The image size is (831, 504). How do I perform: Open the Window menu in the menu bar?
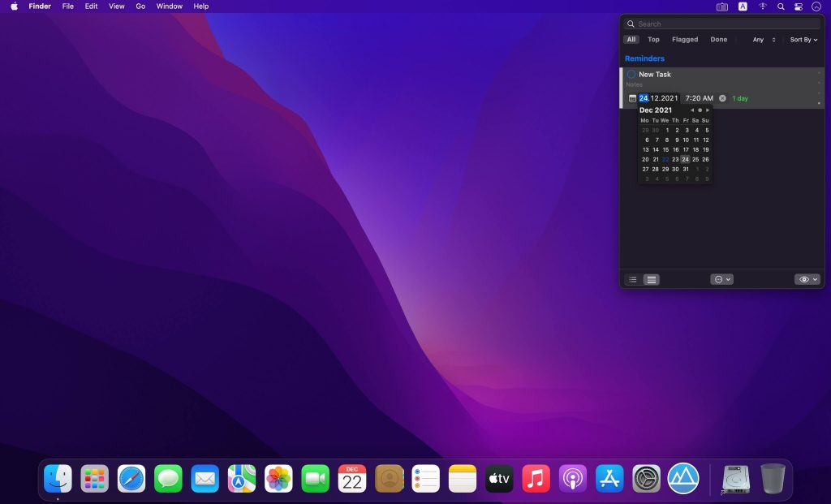pos(170,6)
